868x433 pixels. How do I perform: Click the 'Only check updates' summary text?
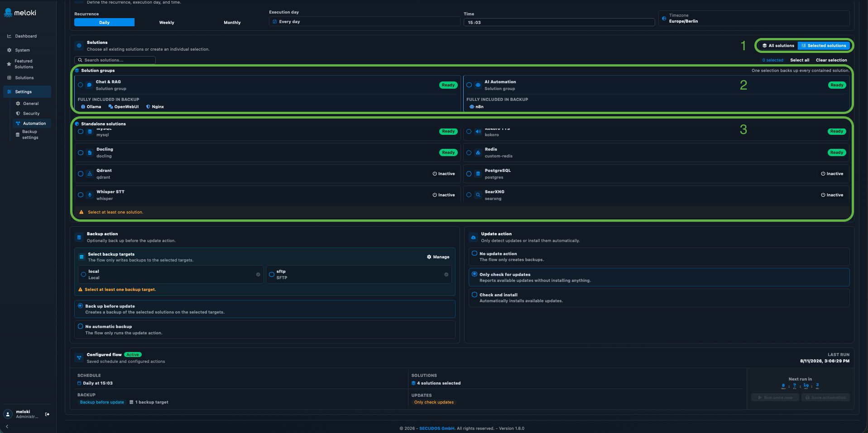434,402
